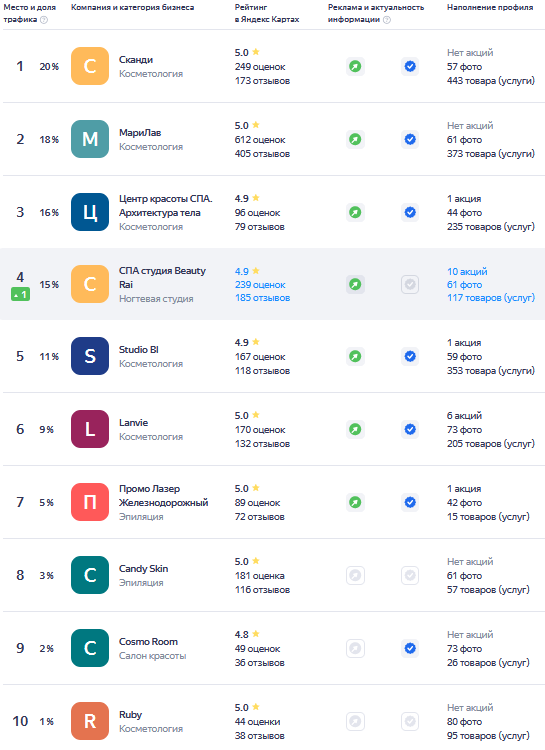Click the green +1 position change badge

tap(20, 295)
